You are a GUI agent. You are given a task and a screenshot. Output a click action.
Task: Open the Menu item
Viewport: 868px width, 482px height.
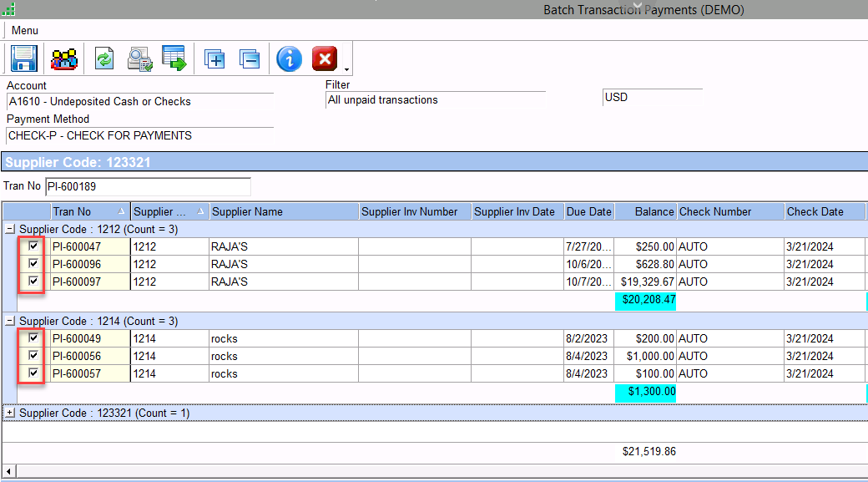pos(25,30)
